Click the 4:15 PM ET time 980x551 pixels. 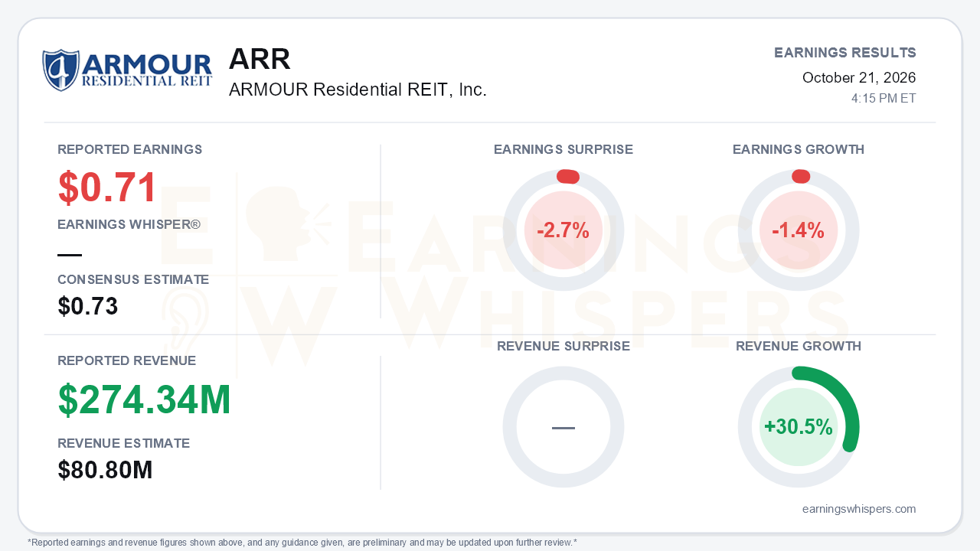click(884, 98)
